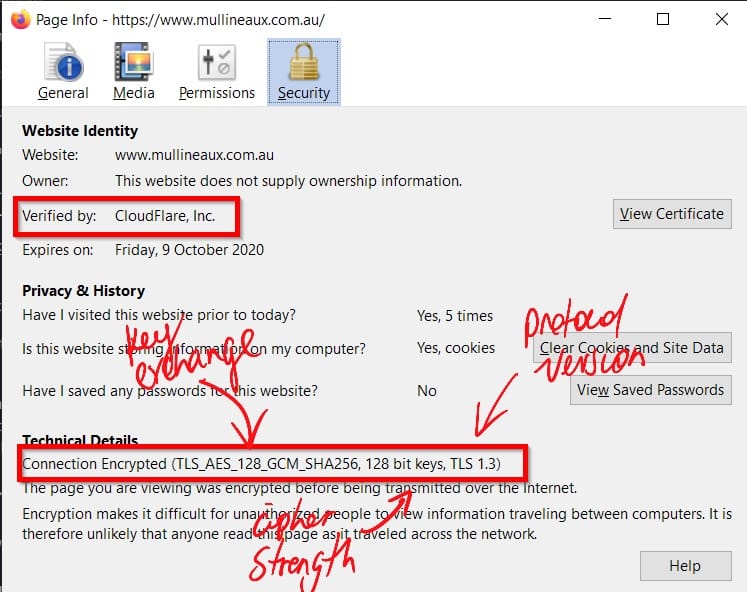Image resolution: width=747 pixels, height=592 pixels.
Task: Click the expiry date Friday, 9 October 2020
Action: point(189,250)
